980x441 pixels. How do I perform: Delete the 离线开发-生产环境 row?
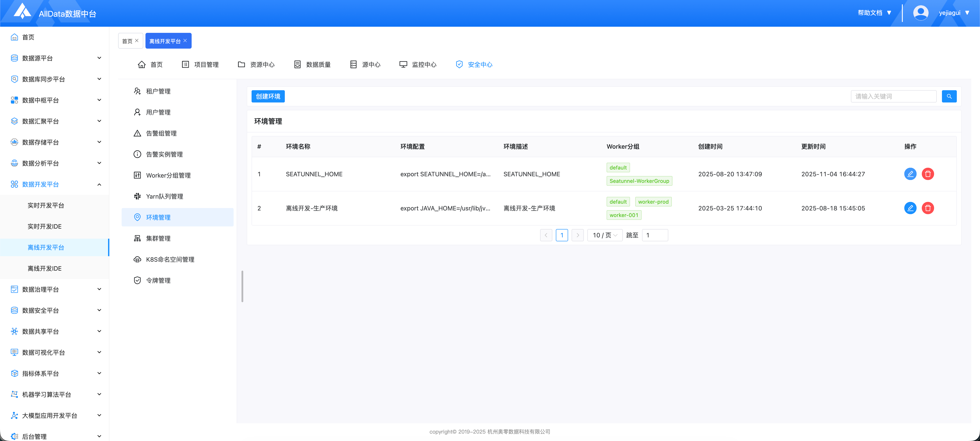927,208
